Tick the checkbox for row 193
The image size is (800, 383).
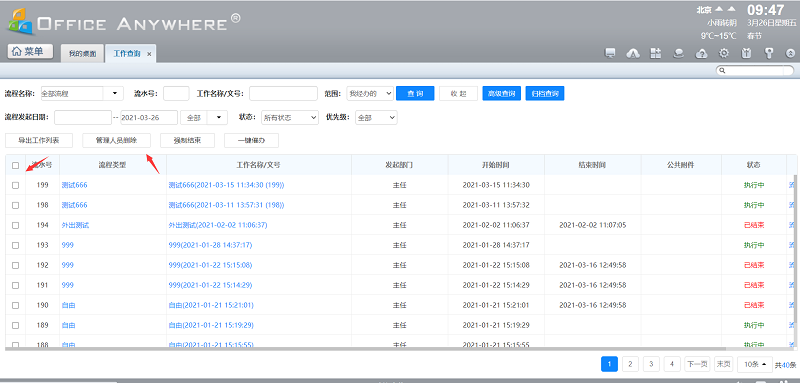[x=15, y=245]
